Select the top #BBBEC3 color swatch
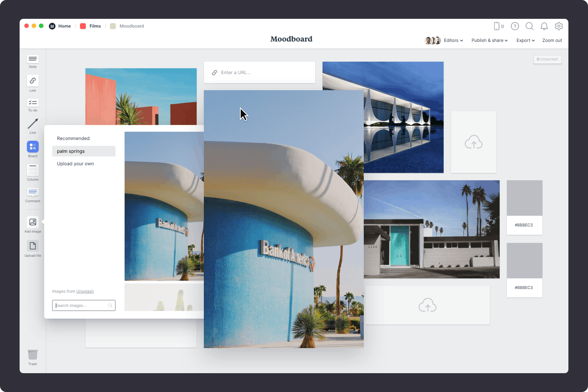The width and height of the screenshot is (588, 392). (x=524, y=198)
